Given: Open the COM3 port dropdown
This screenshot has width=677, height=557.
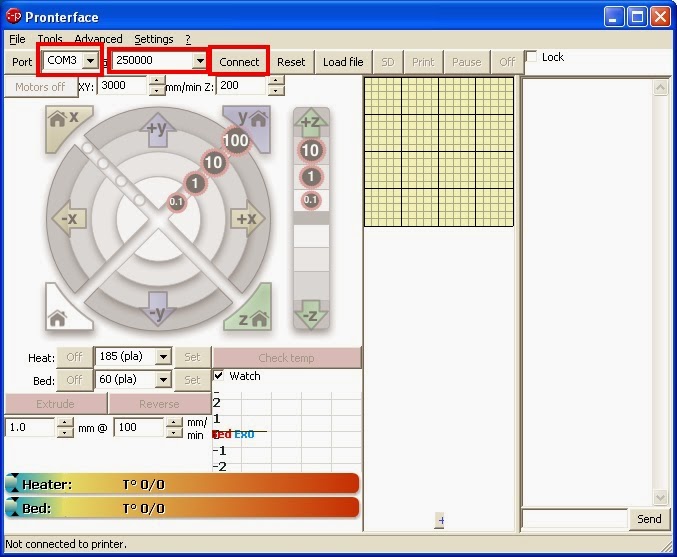Looking at the screenshot, I should pos(90,61).
